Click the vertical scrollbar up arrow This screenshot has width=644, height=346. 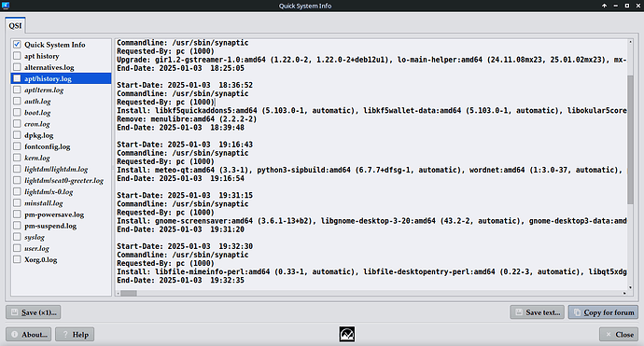tap(630, 42)
